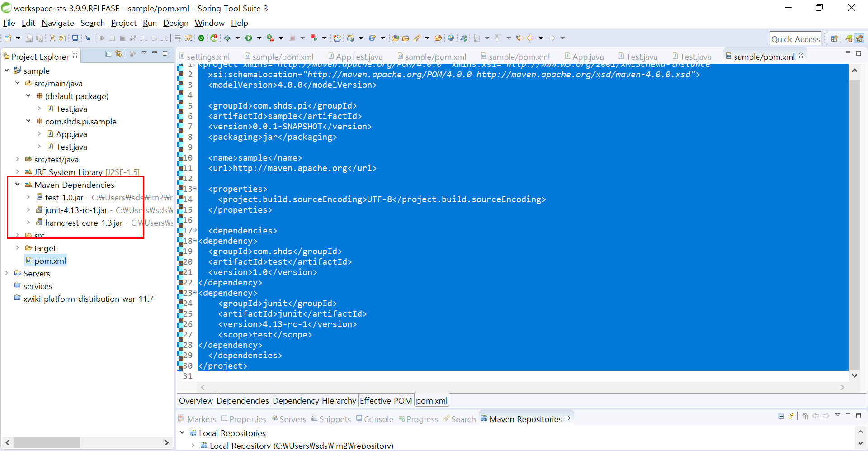The image size is (868, 451).
Task: Click the Boot Dashboard power icon
Action: 202,38
